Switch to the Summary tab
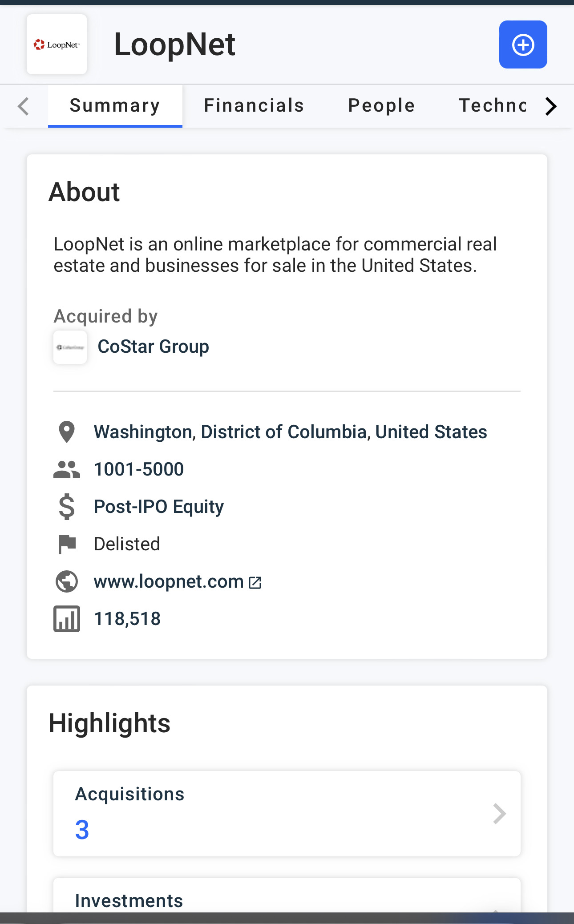Viewport: 574px width, 924px height. [115, 106]
